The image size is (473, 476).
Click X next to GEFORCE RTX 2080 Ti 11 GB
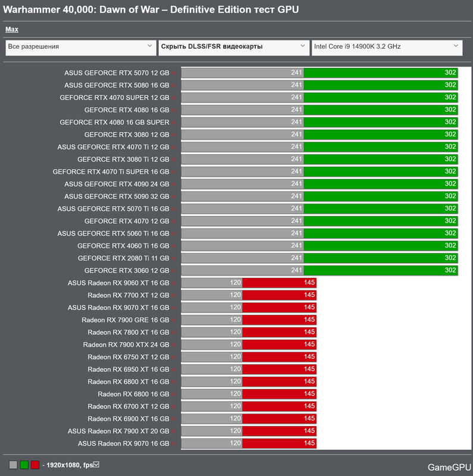coord(173,259)
